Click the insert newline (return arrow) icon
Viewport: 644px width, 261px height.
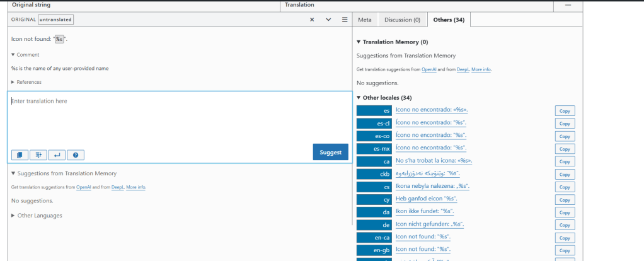point(56,154)
